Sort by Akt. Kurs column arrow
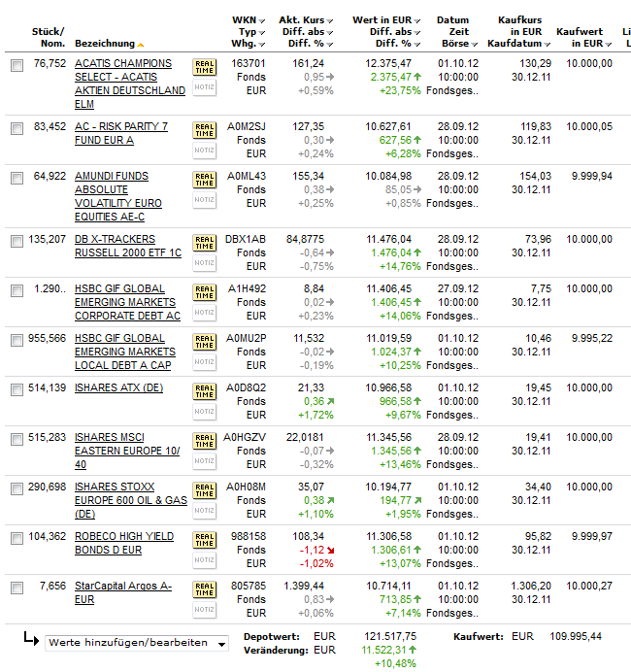The width and height of the screenshot is (631, 672). (329, 21)
